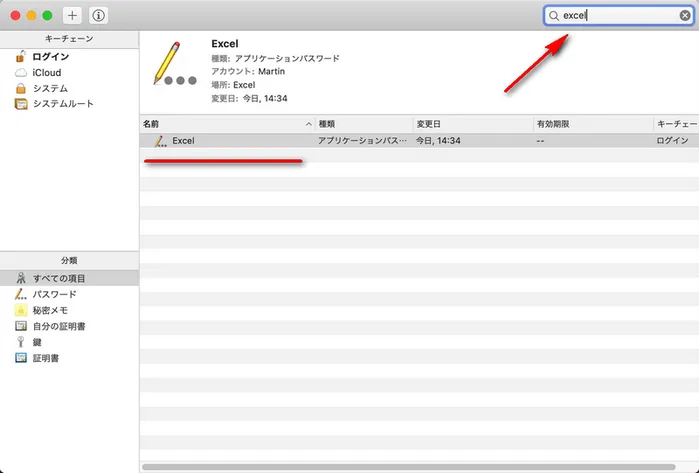This screenshot has width=699, height=473.
Task: Sort the list by the 名前 column header
Action: pos(227,124)
